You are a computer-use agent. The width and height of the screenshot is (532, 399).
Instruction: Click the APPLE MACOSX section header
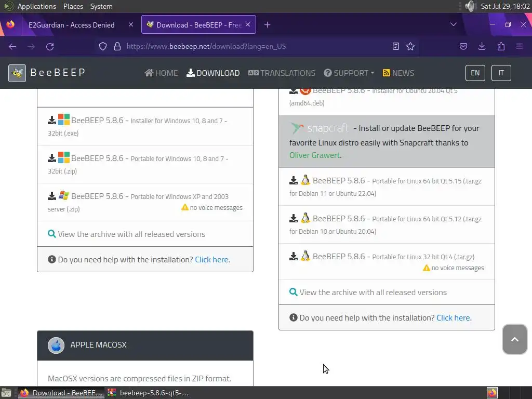[145, 345]
